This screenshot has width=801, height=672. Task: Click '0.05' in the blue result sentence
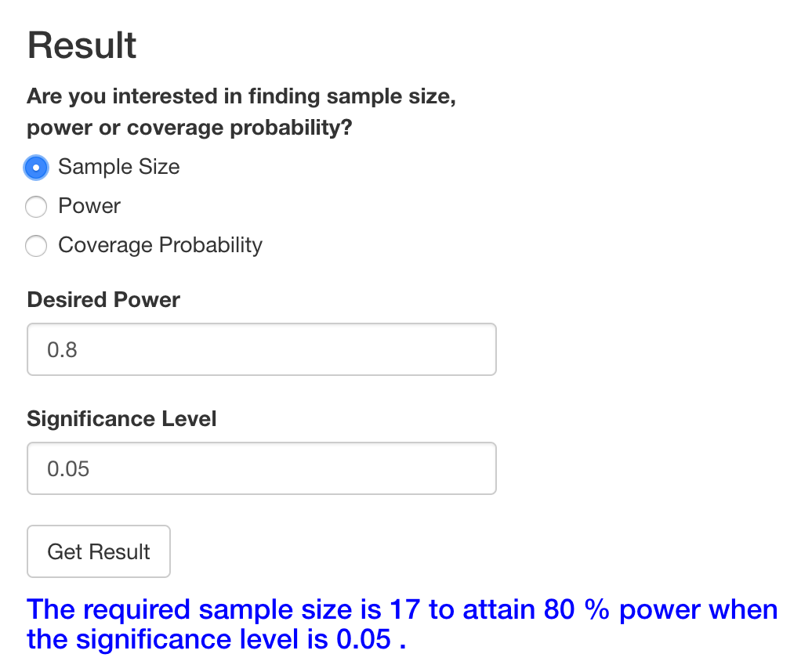click(364, 640)
